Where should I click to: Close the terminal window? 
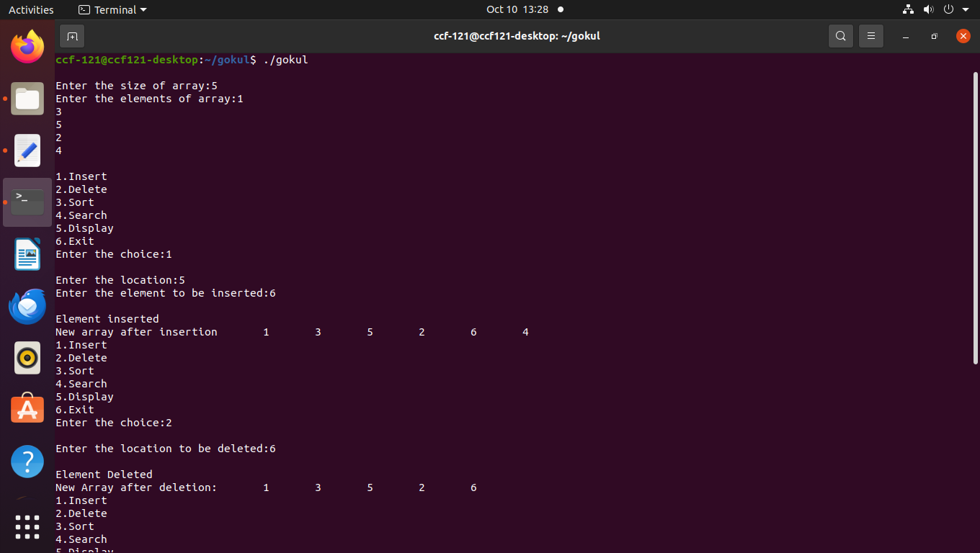tap(963, 36)
